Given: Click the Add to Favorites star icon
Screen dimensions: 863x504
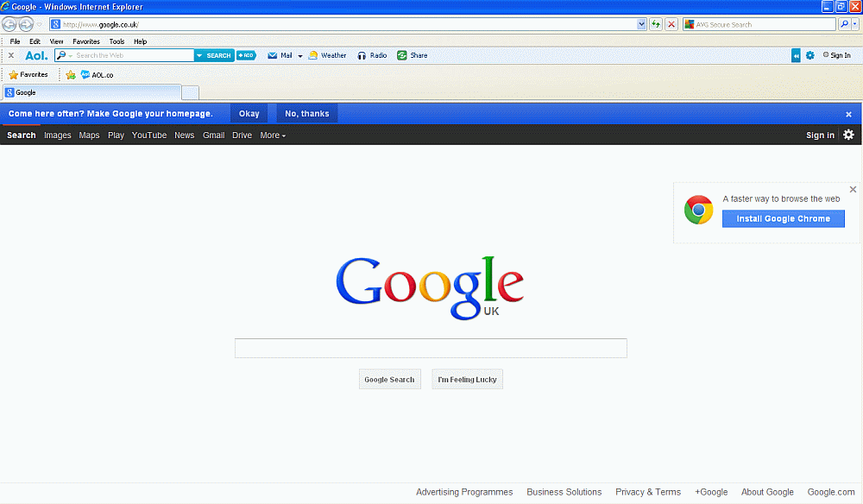Looking at the screenshot, I should pos(71,75).
